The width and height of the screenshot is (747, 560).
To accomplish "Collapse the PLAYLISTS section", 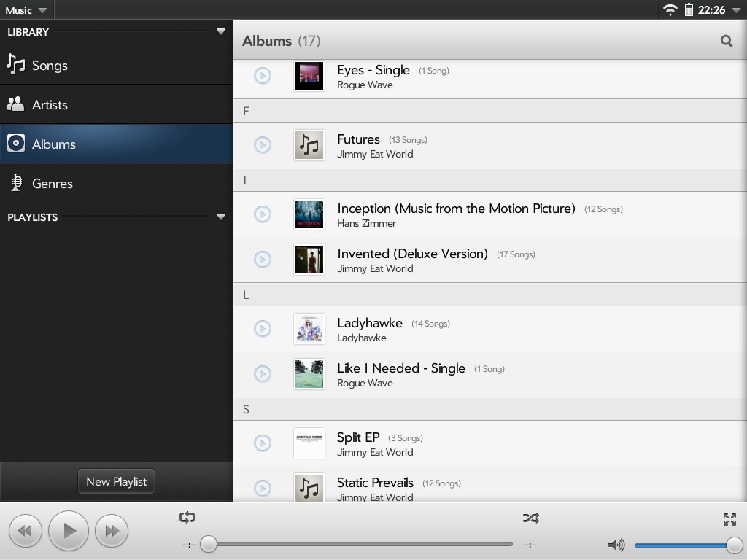I will point(220,217).
